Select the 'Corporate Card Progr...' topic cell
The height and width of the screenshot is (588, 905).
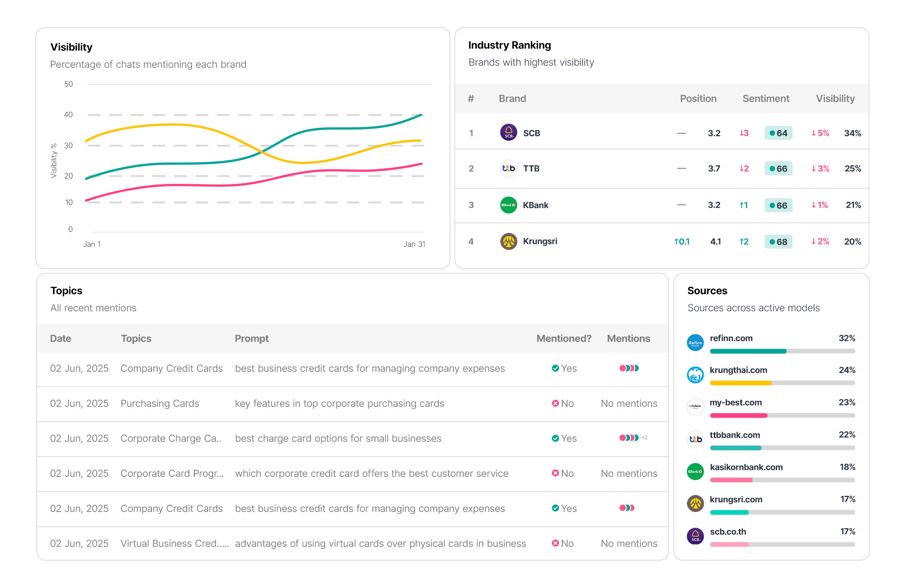[172, 473]
